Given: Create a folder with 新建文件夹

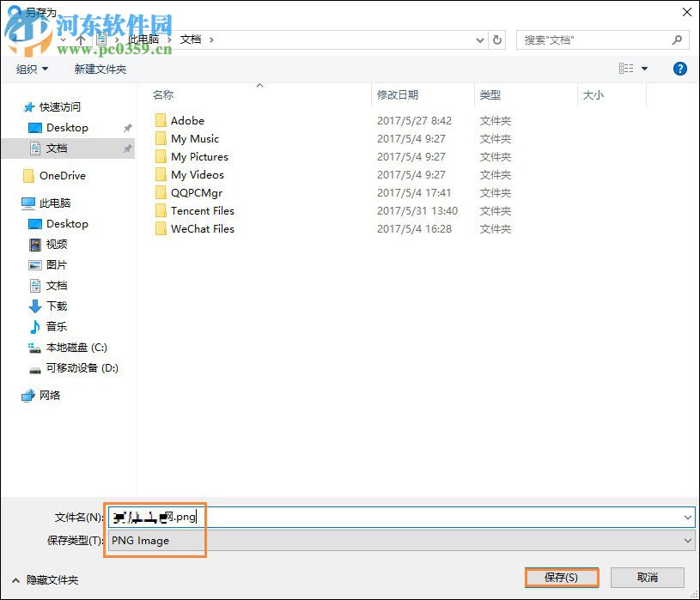Looking at the screenshot, I should click(100, 68).
